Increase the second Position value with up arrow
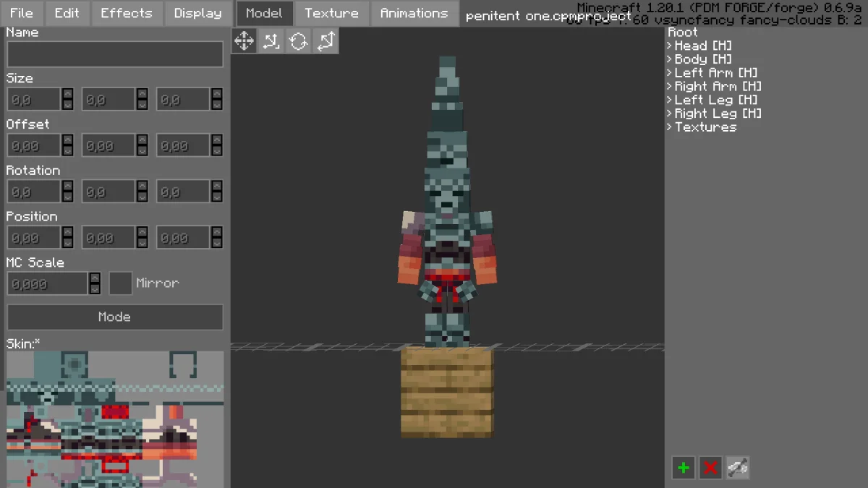868x488 pixels. point(142,232)
